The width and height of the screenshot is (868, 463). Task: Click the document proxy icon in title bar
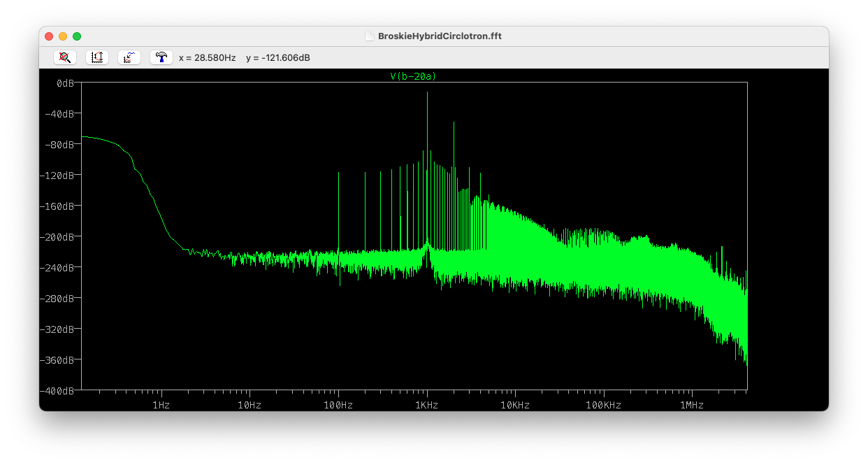(370, 36)
